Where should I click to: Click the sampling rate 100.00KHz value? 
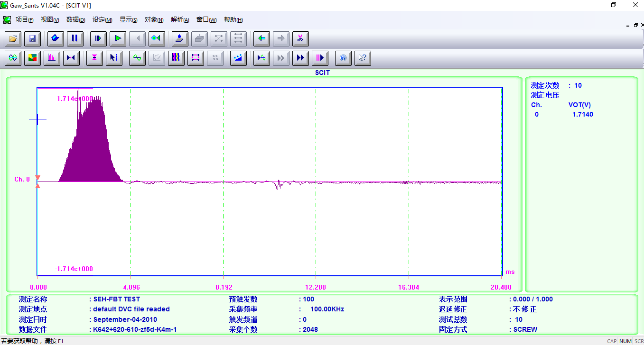[327, 309]
